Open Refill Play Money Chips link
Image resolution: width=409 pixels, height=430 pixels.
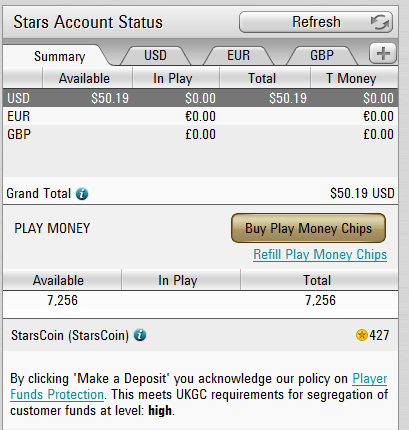pyautogui.click(x=320, y=255)
